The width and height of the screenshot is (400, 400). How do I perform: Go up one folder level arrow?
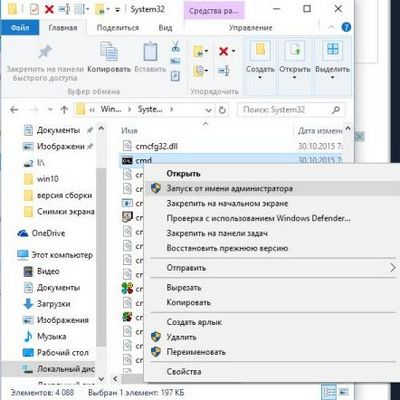64,110
